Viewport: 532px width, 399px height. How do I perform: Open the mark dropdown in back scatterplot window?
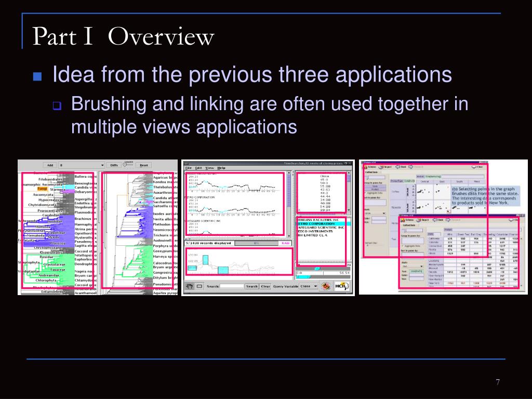(x=375, y=214)
